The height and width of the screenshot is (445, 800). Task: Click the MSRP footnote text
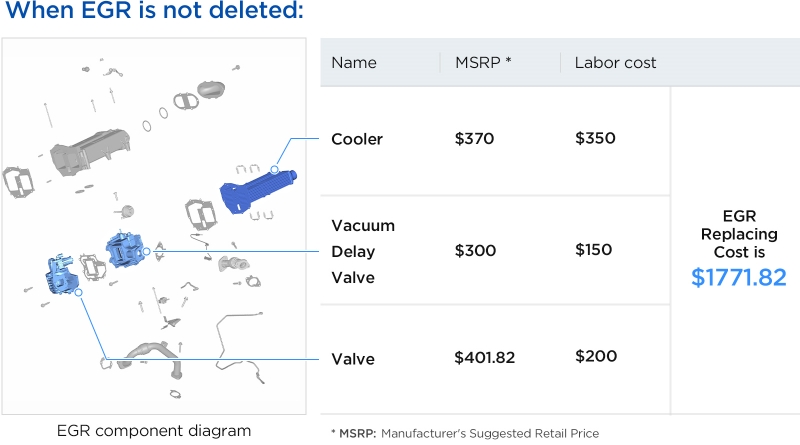465,433
